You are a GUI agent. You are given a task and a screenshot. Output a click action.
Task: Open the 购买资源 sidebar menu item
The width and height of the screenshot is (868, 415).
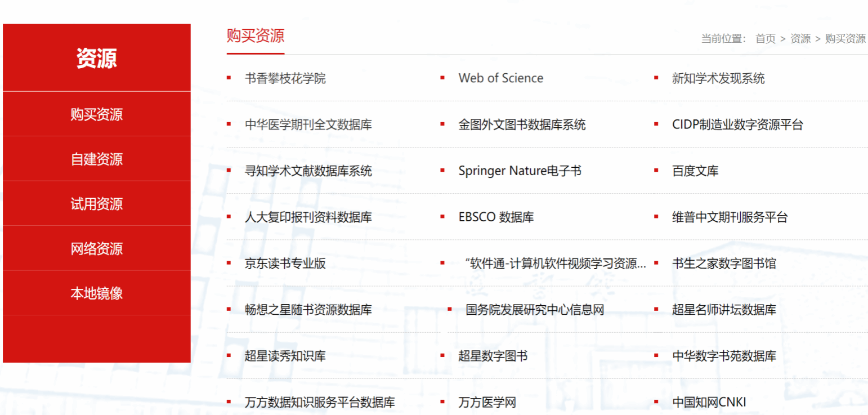[x=96, y=114]
